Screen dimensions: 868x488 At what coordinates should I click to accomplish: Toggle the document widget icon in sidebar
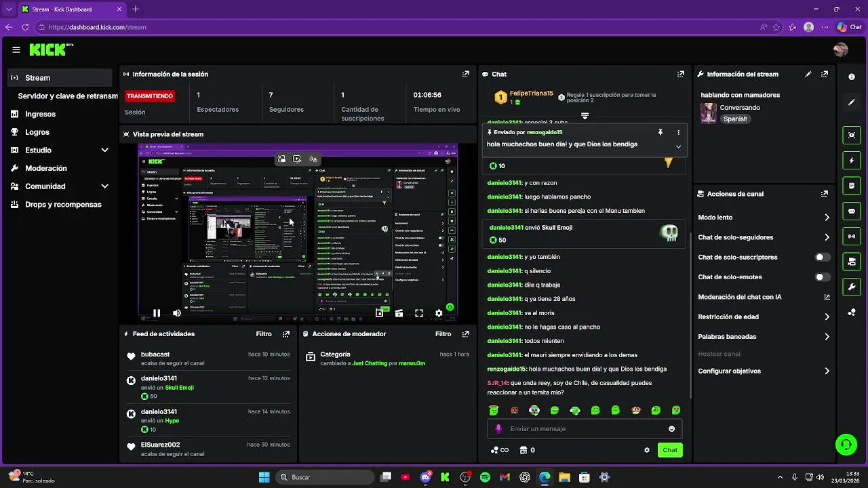point(852,186)
